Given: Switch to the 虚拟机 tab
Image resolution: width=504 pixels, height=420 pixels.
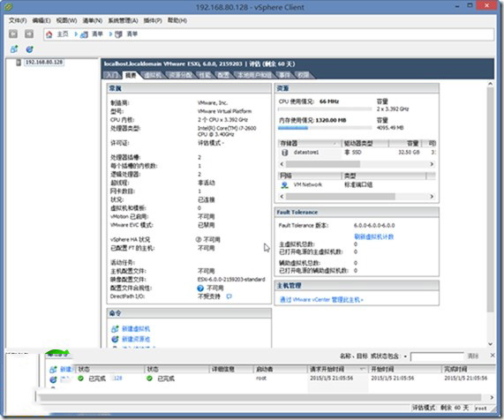Looking at the screenshot, I should pyautogui.click(x=153, y=75).
